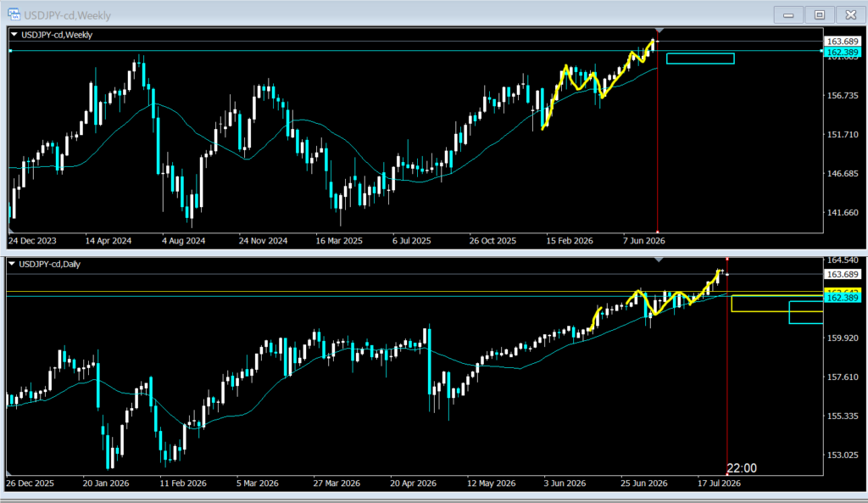Click the 16 Mar 2025 date label

coord(339,241)
